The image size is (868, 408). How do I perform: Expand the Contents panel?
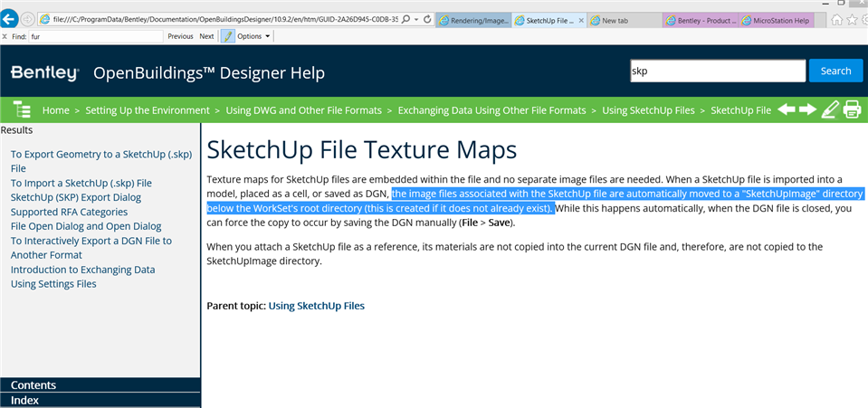(x=100, y=384)
